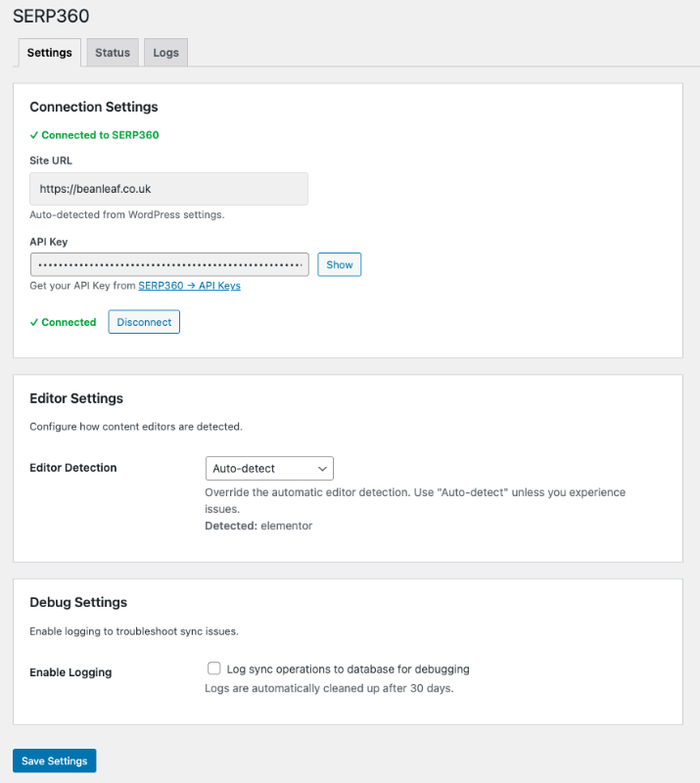Click the 'Editor Settings' heading
The height and width of the screenshot is (783, 700).
click(76, 398)
